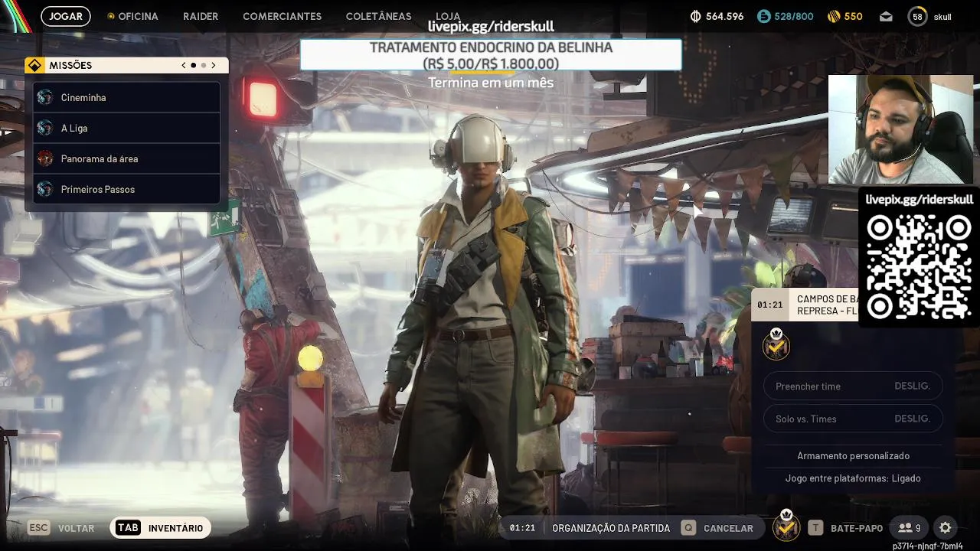This screenshot has width=980, height=551.
Task: Open the JOGAR tab
Action: pos(66,16)
